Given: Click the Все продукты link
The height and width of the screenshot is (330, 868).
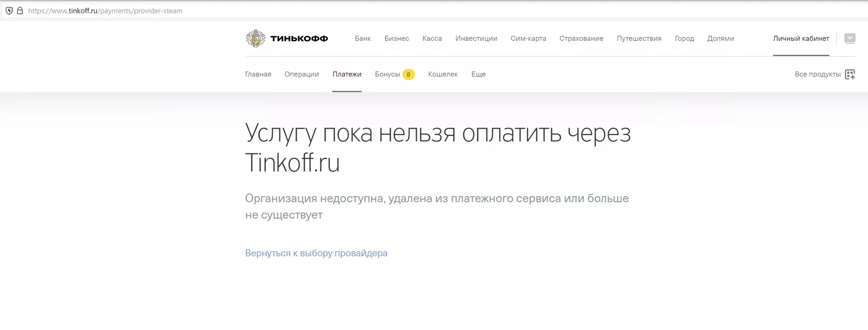Looking at the screenshot, I should click(x=818, y=74).
